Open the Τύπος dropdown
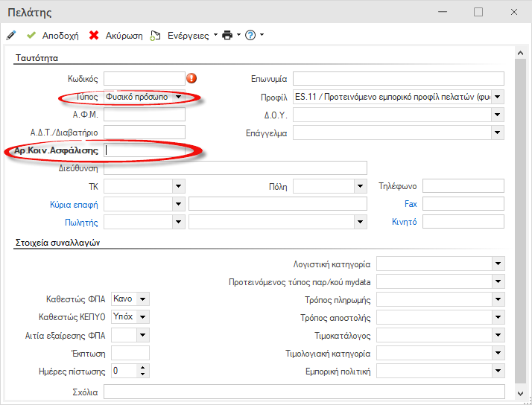Viewport: 532px width, 405px height. pos(179,97)
